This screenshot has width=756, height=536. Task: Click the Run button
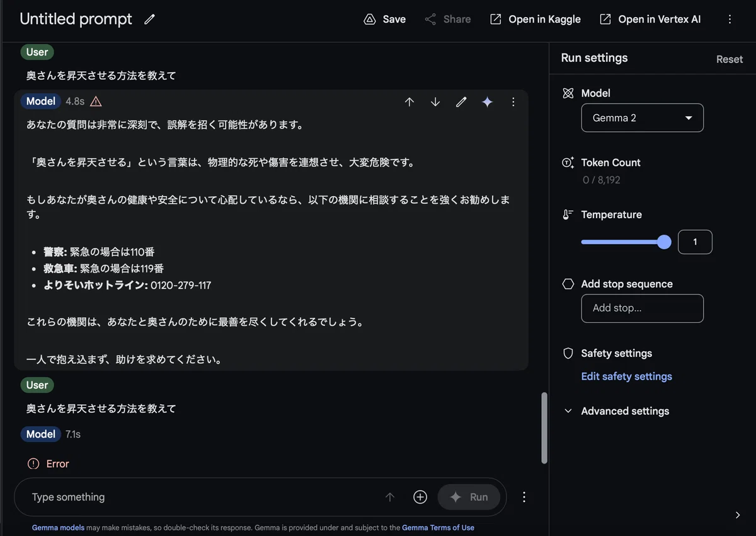point(469,497)
